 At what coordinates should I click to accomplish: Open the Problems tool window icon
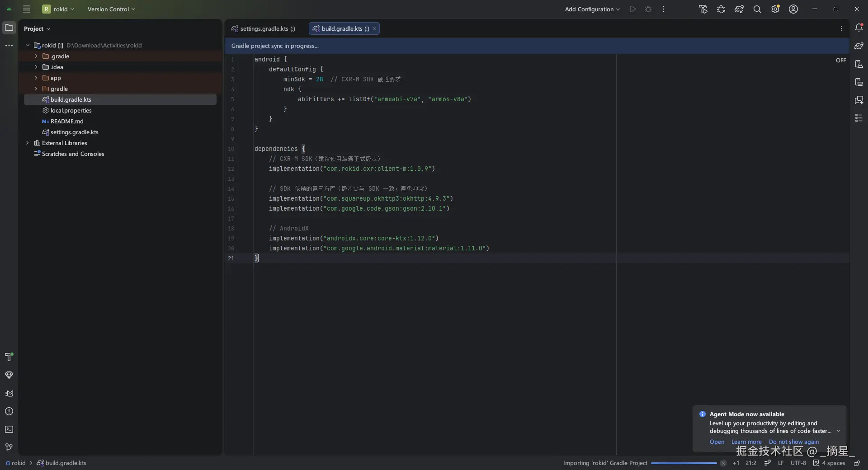[x=9, y=411]
